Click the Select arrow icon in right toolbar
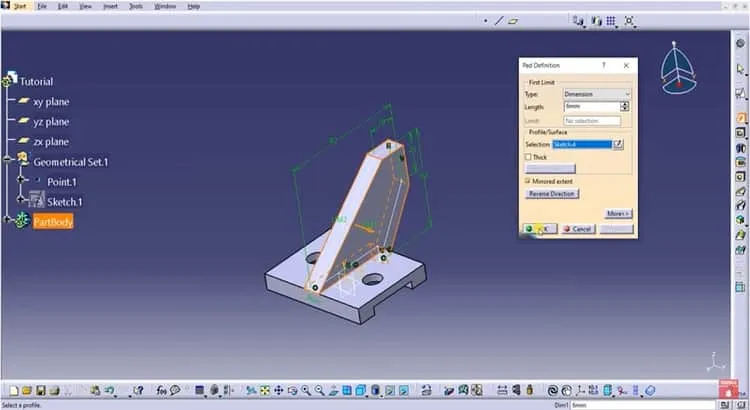The height and width of the screenshot is (410, 750). coord(740,69)
